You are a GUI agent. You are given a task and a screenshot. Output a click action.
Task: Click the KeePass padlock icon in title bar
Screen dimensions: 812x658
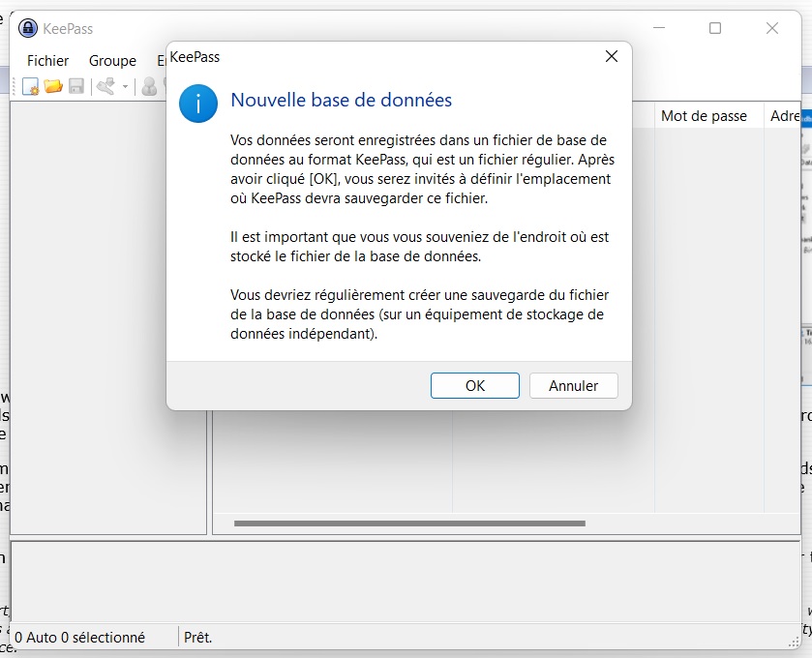pyautogui.click(x=28, y=28)
